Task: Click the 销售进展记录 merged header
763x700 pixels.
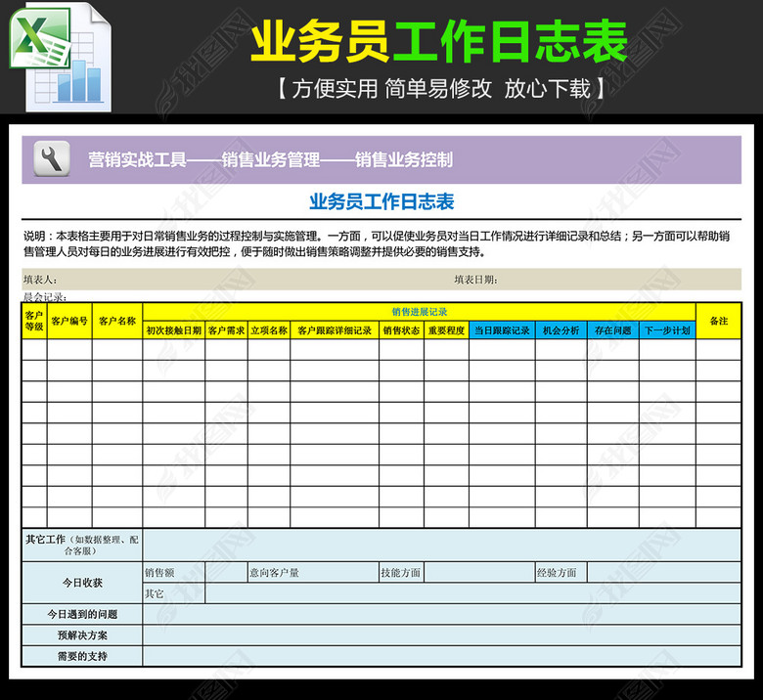Action: tap(420, 312)
